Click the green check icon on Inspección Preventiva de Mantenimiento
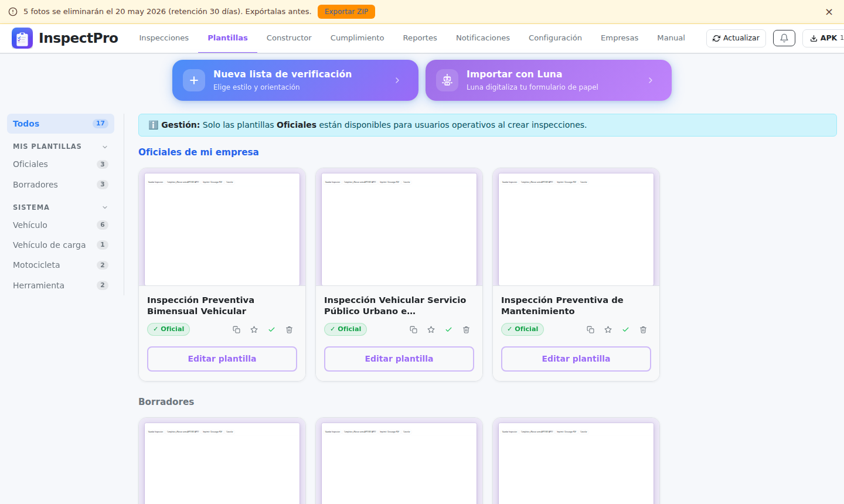 point(625,330)
